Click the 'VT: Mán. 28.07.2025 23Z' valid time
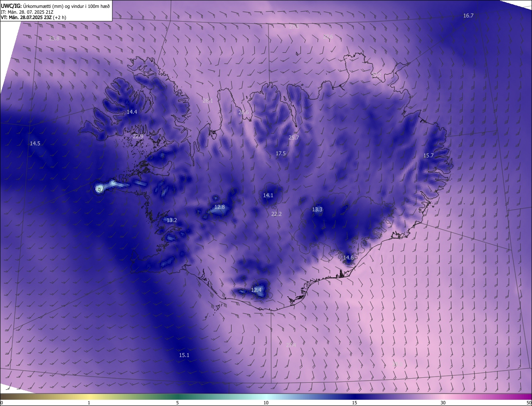 (x=26, y=17)
